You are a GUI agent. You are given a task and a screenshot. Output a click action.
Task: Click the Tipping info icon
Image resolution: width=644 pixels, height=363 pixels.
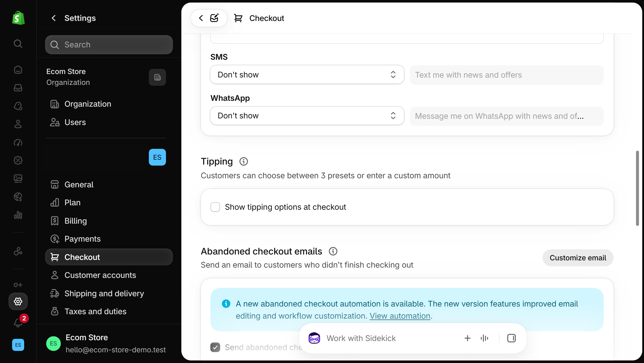(243, 162)
